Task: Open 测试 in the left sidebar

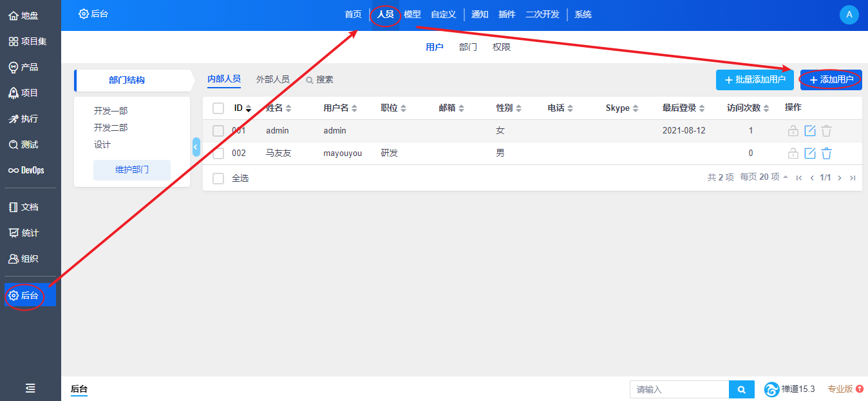Action: click(23, 144)
